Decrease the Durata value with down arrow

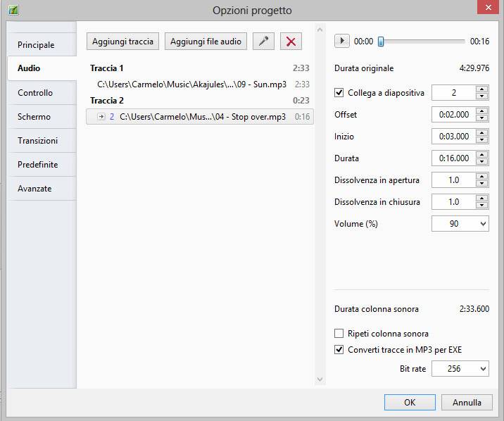(481, 162)
